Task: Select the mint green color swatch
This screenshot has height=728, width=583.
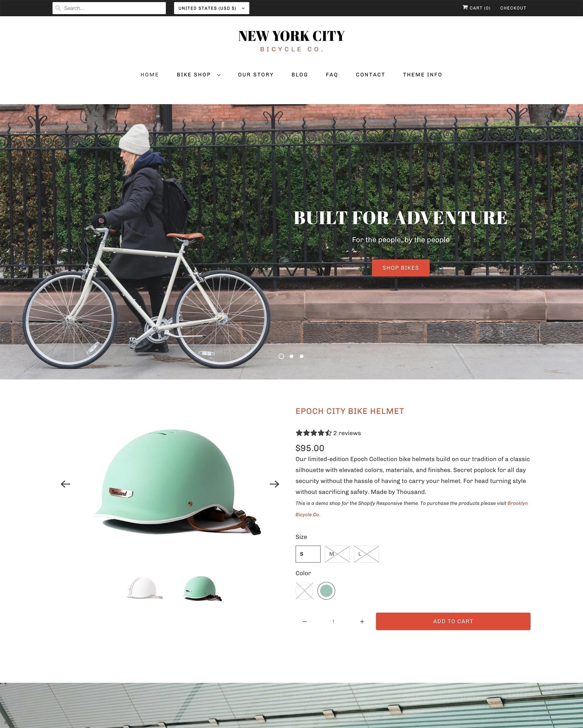Action: tap(326, 591)
